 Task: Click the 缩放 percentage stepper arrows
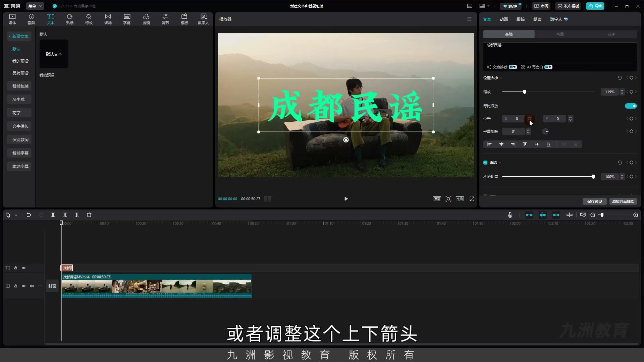click(622, 92)
